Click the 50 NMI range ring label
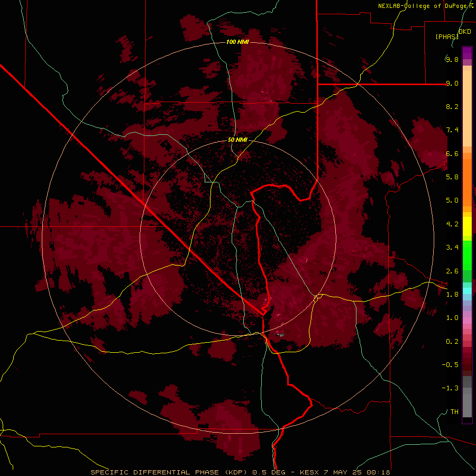476x476 pixels. [x=237, y=140]
